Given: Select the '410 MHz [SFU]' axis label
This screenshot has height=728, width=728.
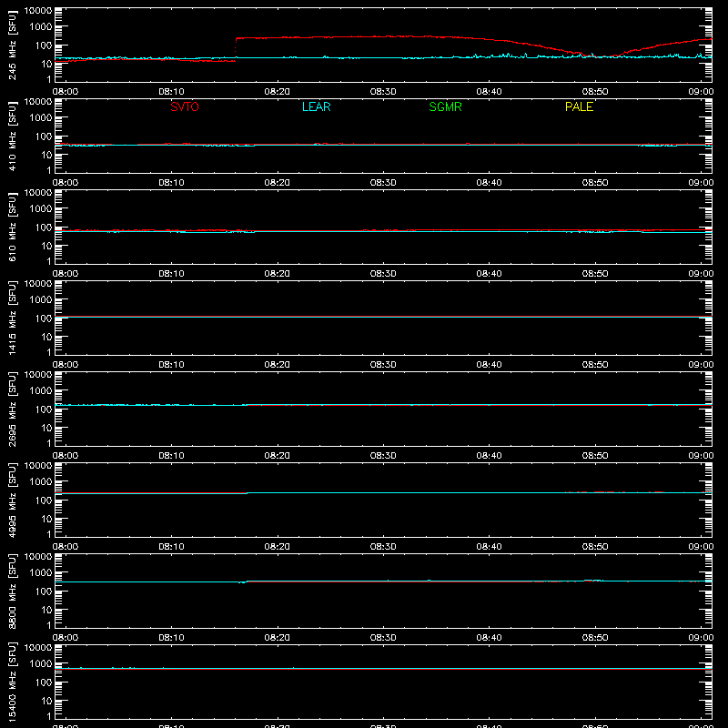Looking at the screenshot, I should tap(12, 136).
